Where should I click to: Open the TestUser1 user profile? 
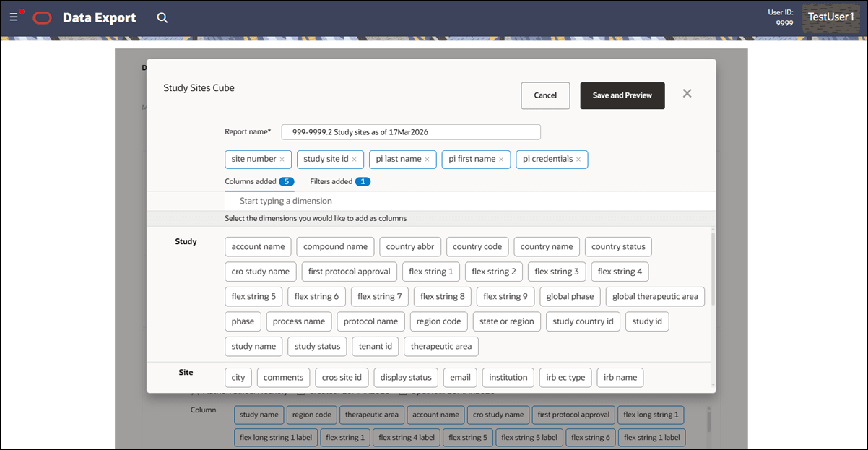tap(830, 17)
